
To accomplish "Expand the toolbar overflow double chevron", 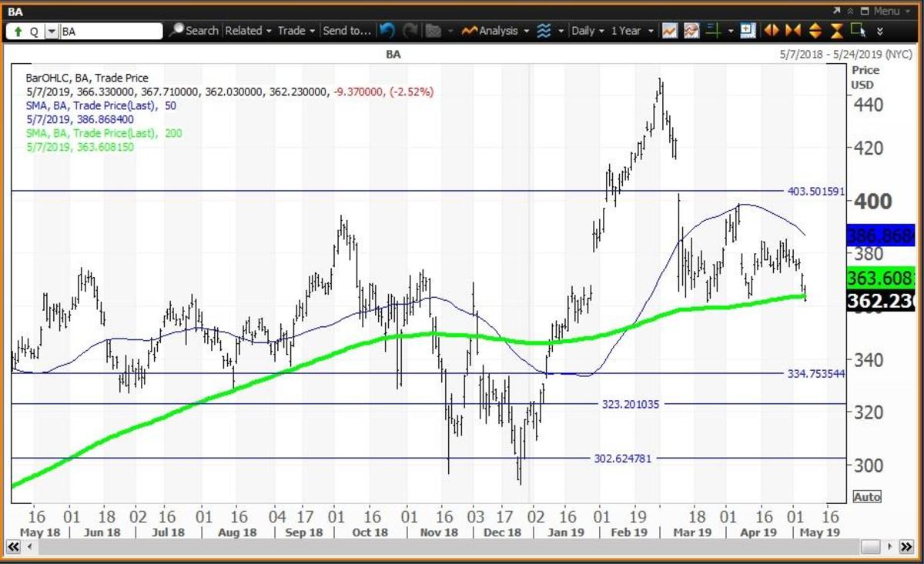I will 880,32.
